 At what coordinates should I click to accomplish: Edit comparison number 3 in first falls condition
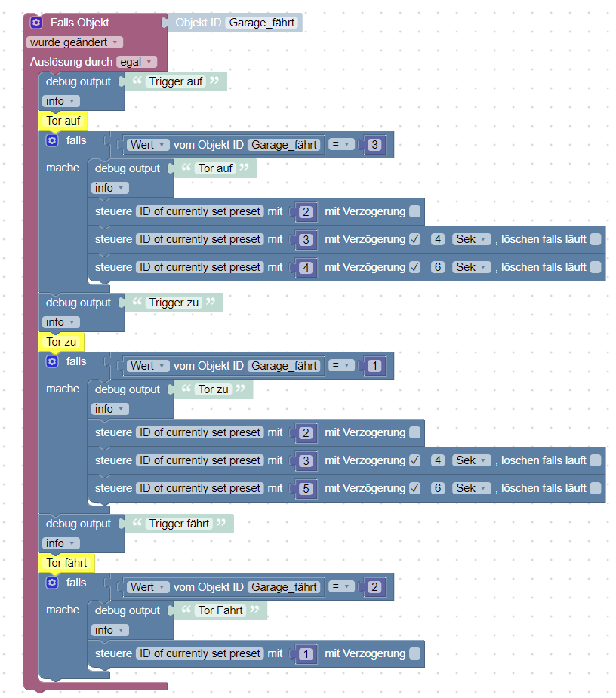tap(374, 145)
